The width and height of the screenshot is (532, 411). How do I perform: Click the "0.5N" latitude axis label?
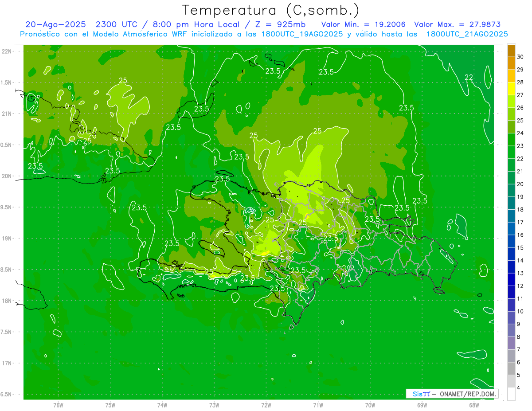pyautogui.click(x=6, y=145)
